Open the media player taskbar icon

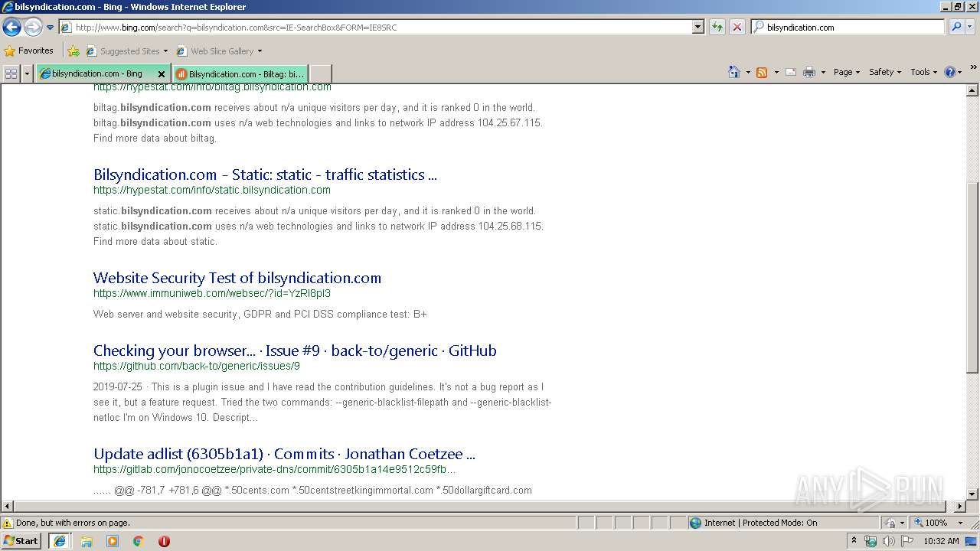[x=113, y=541]
